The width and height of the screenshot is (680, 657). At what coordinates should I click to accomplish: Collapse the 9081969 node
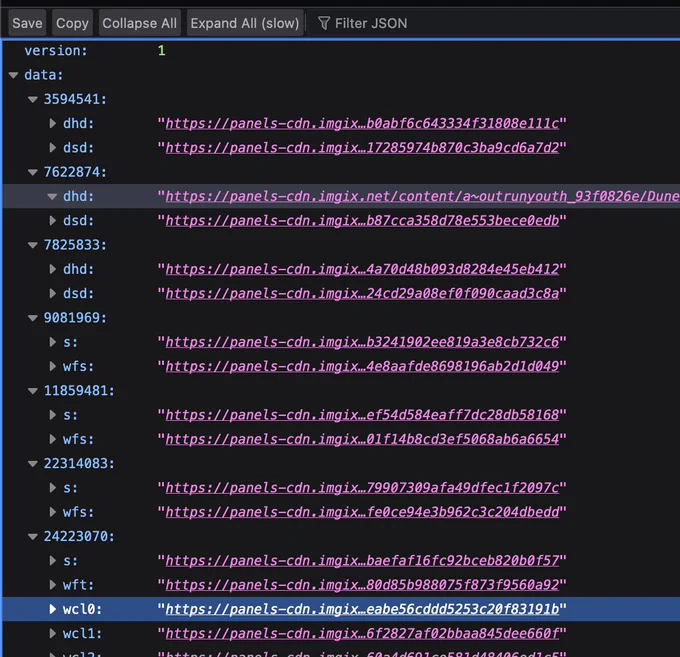click(x=33, y=318)
